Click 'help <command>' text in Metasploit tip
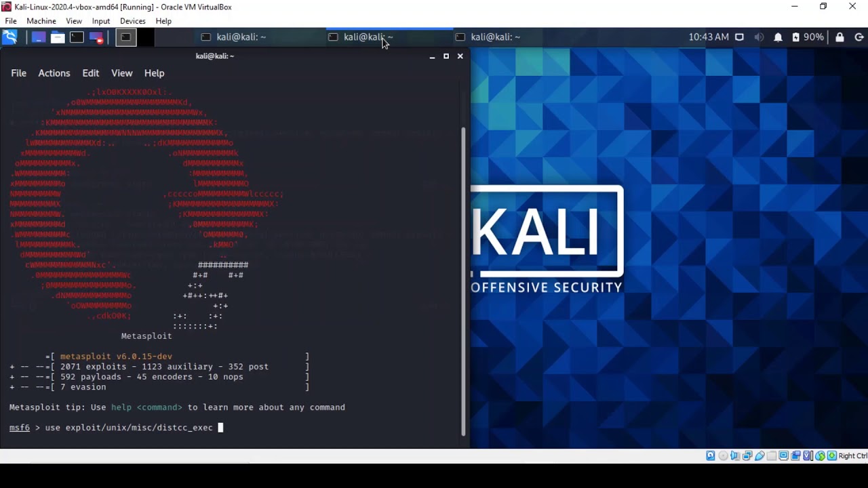868x488 pixels. [146, 407]
